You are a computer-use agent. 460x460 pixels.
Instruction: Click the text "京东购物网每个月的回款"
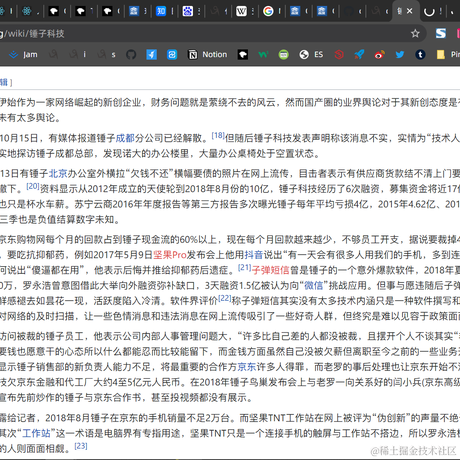coord(51,240)
